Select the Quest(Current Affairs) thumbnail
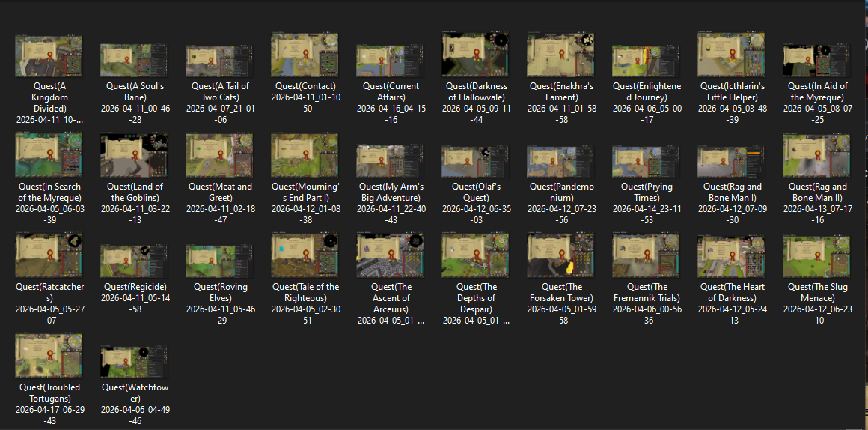Screen dimensions: 868x430 390,61
